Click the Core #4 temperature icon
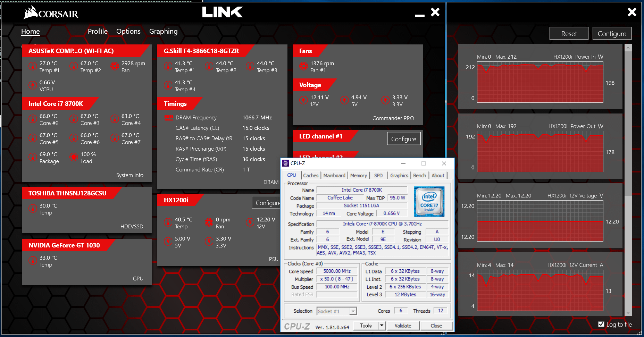The width and height of the screenshot is (644, 337). click(x=115, y=119)
